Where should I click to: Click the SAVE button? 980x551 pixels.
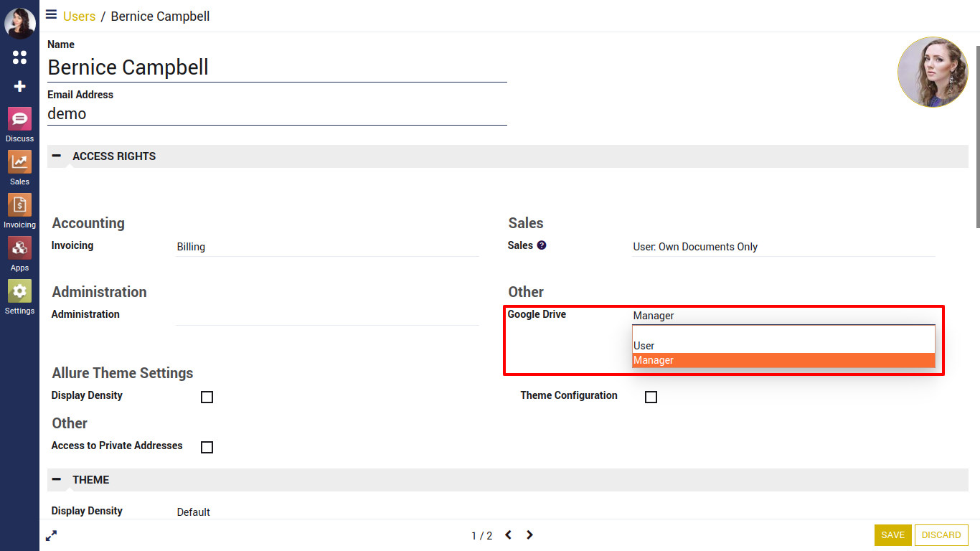pyautogui.click(x=892, y=535)
